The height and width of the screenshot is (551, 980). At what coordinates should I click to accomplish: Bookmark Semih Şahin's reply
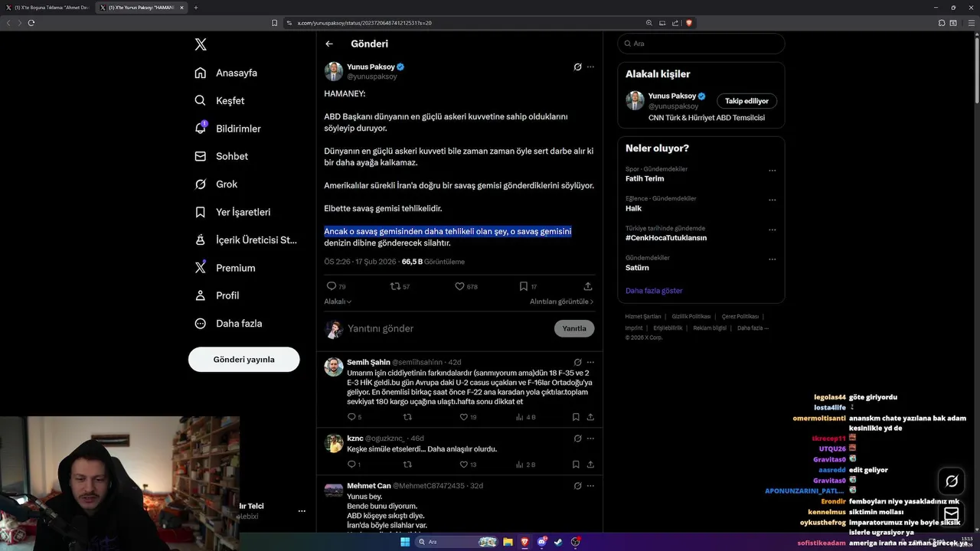coord(576,417)
